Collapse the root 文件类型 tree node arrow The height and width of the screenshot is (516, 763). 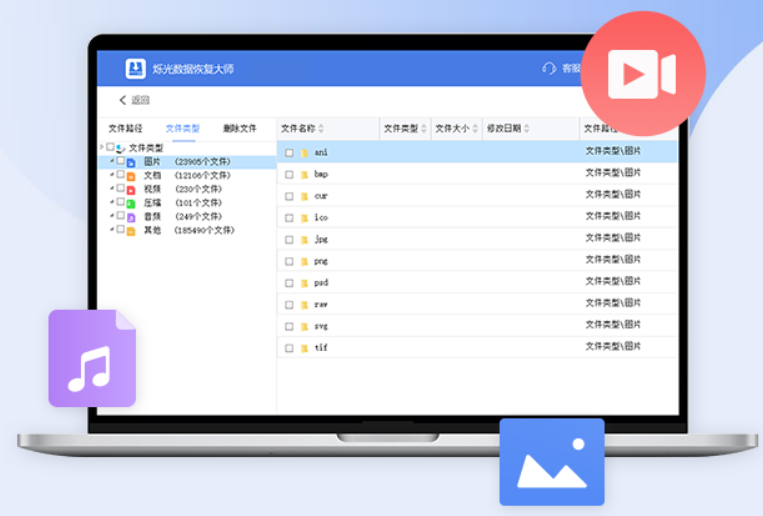click(x=102, y=147)
